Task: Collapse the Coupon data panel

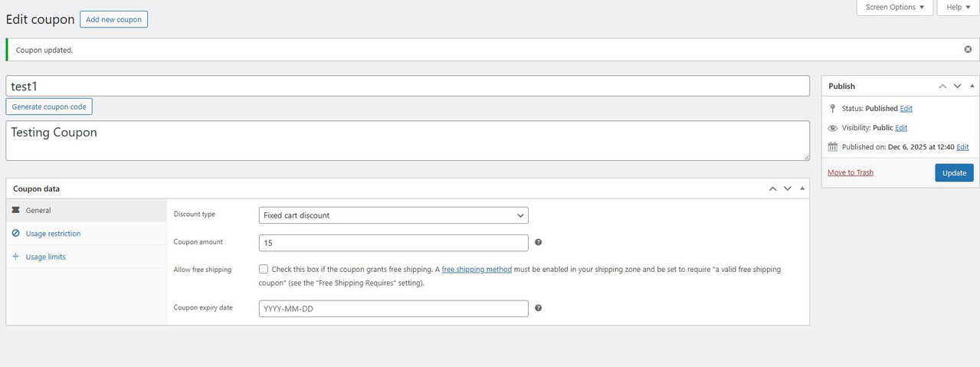Action: (802, 188)
